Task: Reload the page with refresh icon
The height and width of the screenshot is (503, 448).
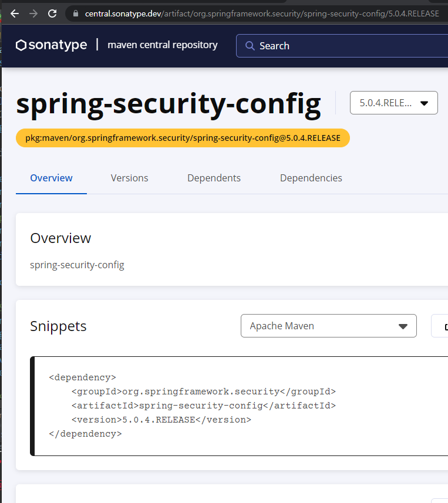Action: click(52, 13)
